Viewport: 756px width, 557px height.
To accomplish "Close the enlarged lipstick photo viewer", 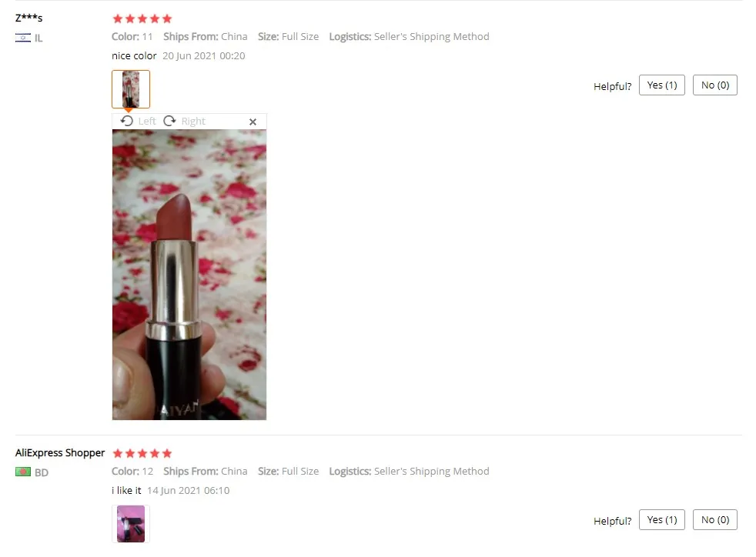I will 253,122.
